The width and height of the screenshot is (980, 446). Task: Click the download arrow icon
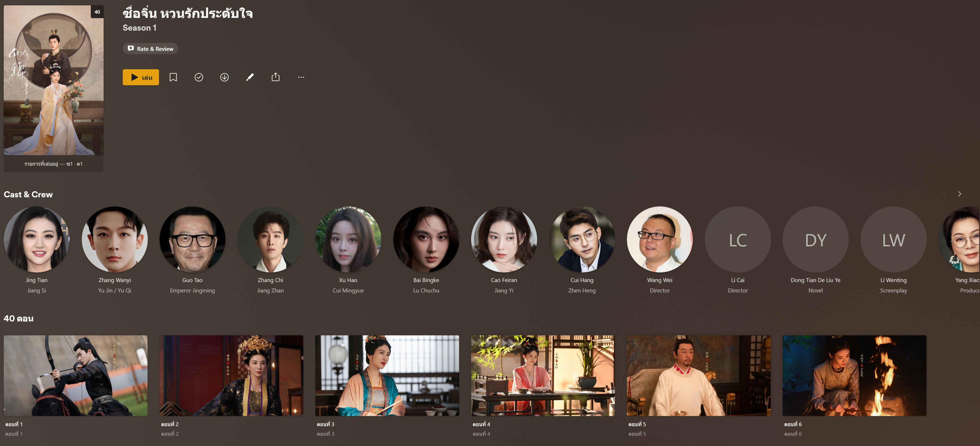tap(224, 77)
